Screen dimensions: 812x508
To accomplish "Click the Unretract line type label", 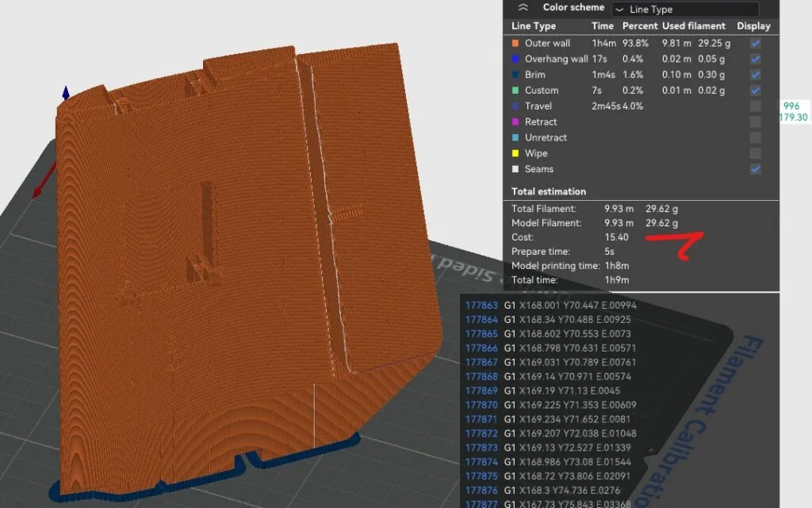I will [x=546, y=137].
